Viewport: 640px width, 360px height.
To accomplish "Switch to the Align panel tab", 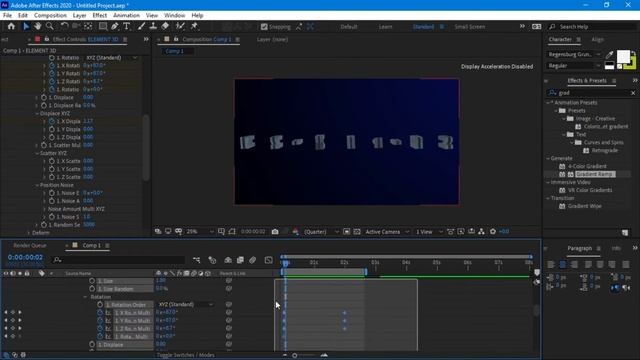I will 598,39.
